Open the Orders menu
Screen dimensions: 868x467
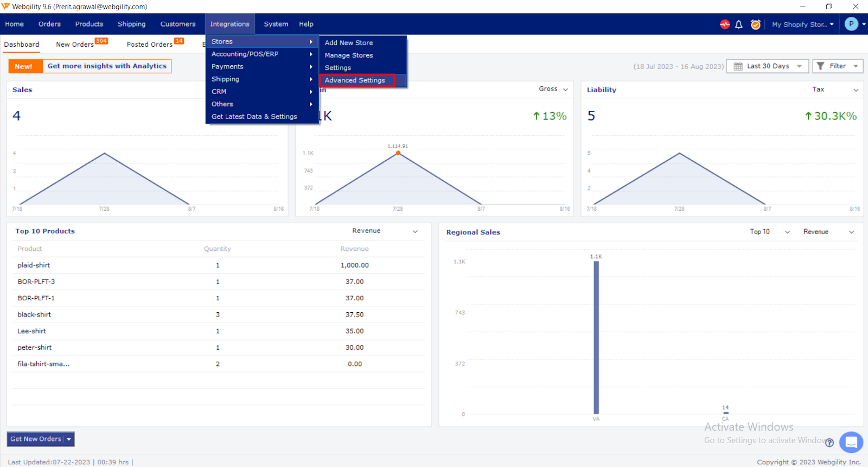49,24
